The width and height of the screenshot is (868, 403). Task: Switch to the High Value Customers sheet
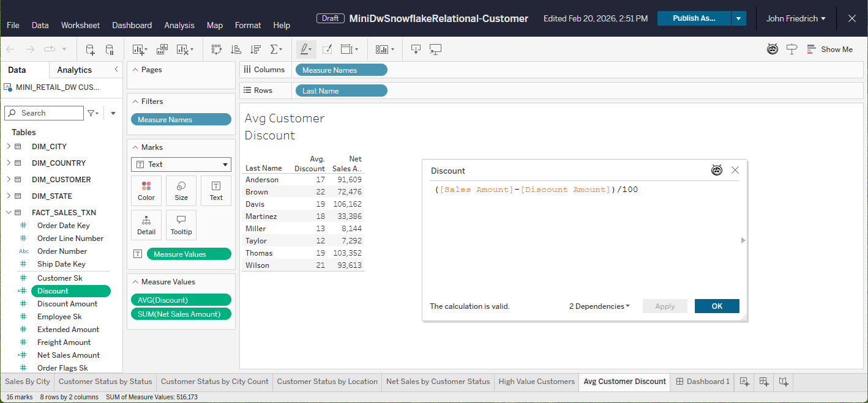pos(536,382)
